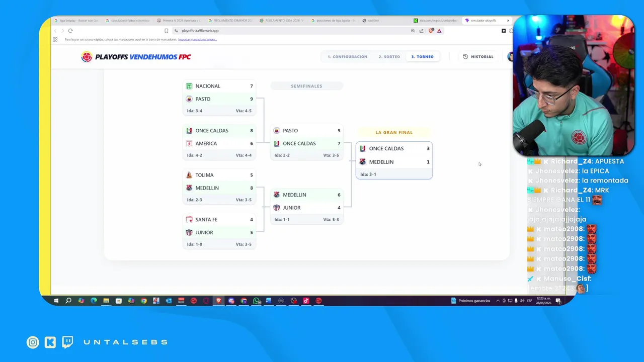Open 'Próximas ganancias' taskbar widget
644x362 pixels.
pos(470,301)
